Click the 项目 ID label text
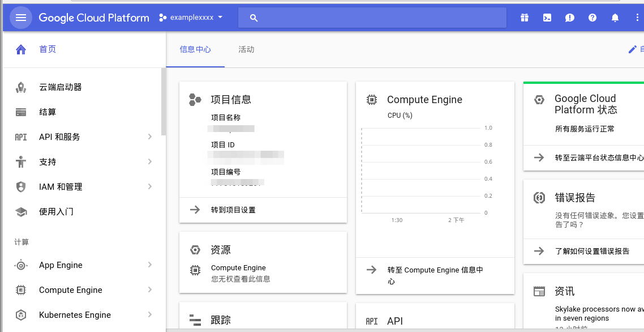 (x=223, y=145)
